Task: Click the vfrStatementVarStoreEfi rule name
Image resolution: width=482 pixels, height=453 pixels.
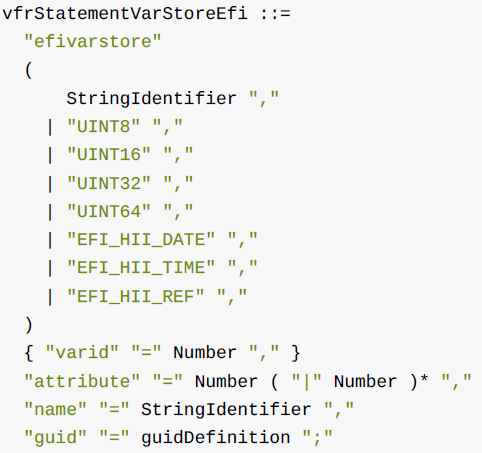Action: (125, 14)
